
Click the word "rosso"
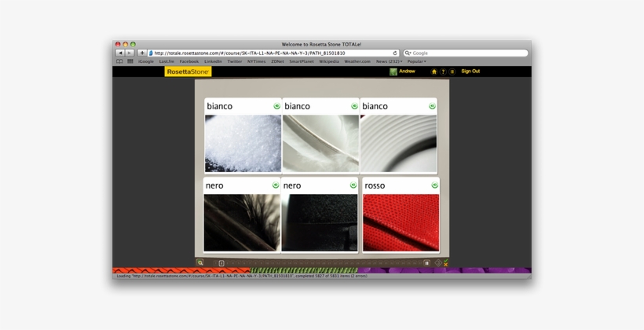point(375,185)
